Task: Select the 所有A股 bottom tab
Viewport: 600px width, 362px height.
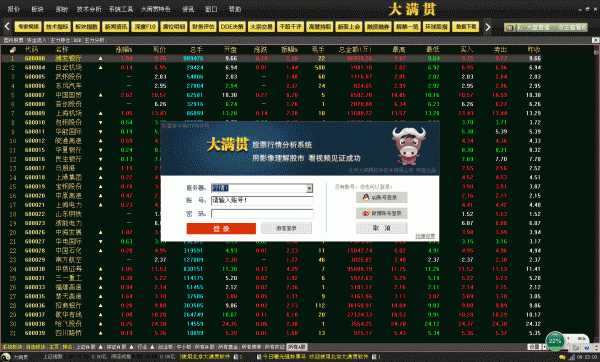Action: click(297, 347)
